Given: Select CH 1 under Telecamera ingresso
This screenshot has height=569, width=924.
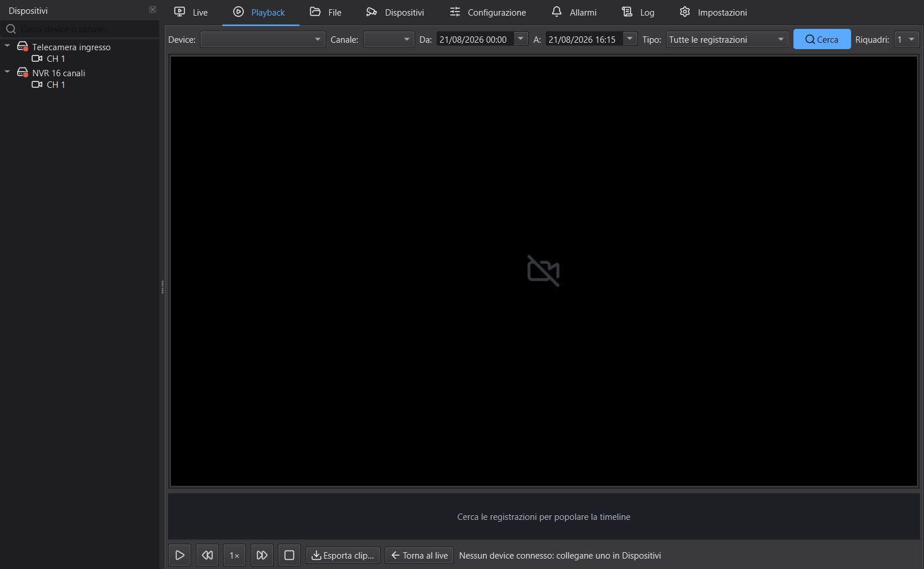Looking at the screenshot, I should [55, 58].
